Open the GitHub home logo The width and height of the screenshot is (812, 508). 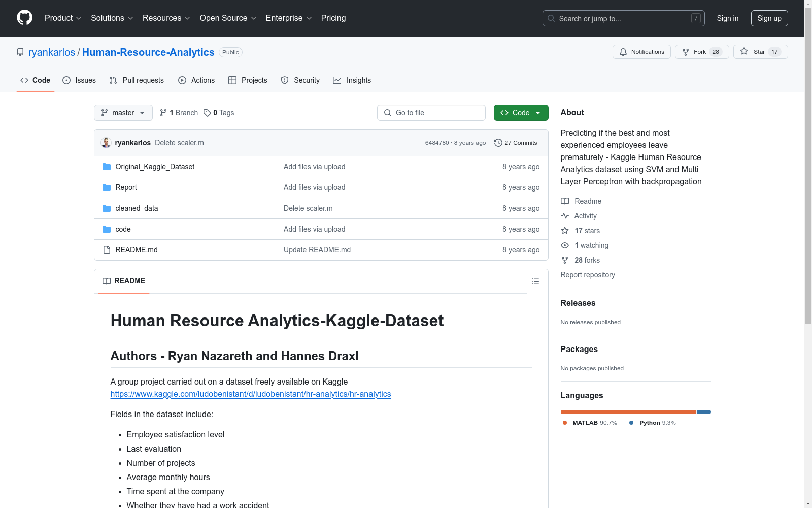[x=24, y=18]
